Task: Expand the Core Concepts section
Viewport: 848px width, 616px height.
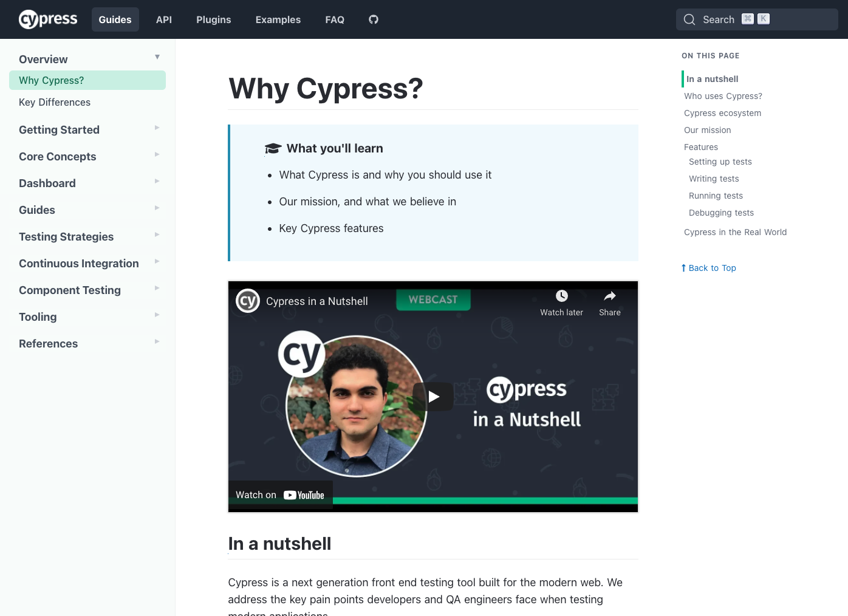Action: [x=157, y=154]
